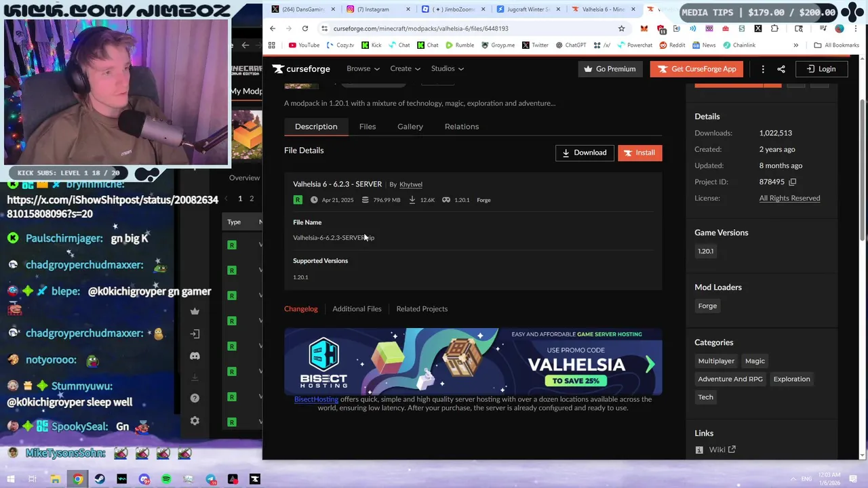Viewport: 868px width, 488px height.
Task: Expand the Studios dropdown
Action: pyautogui.click(x=447, y=68)
